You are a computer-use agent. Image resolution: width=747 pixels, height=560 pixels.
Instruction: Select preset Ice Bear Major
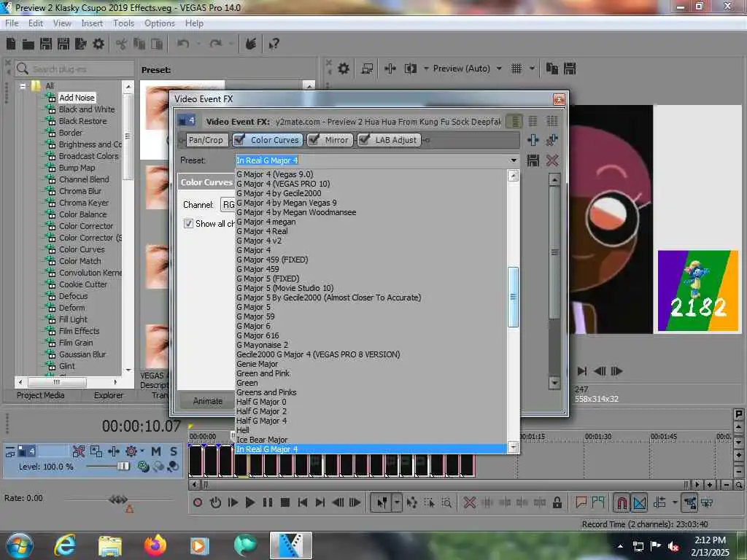click(262, 440)
